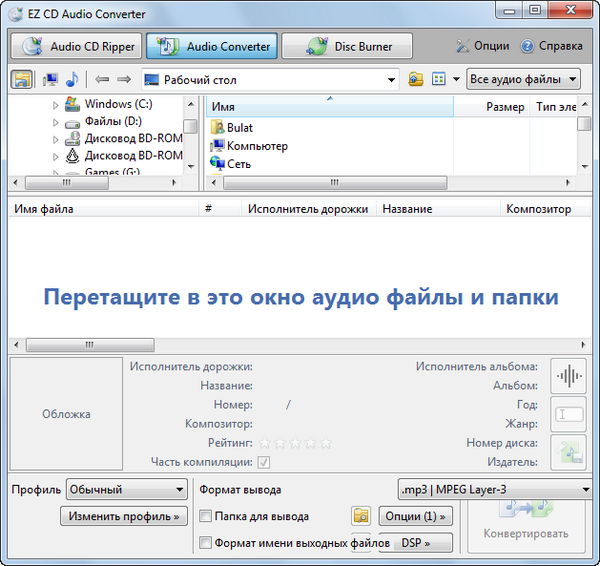Image resolution: width=600 pixels, height=566 pixels.
Task: Open the Все аудио файлы filter dropdown
Action: coord(524,79)
